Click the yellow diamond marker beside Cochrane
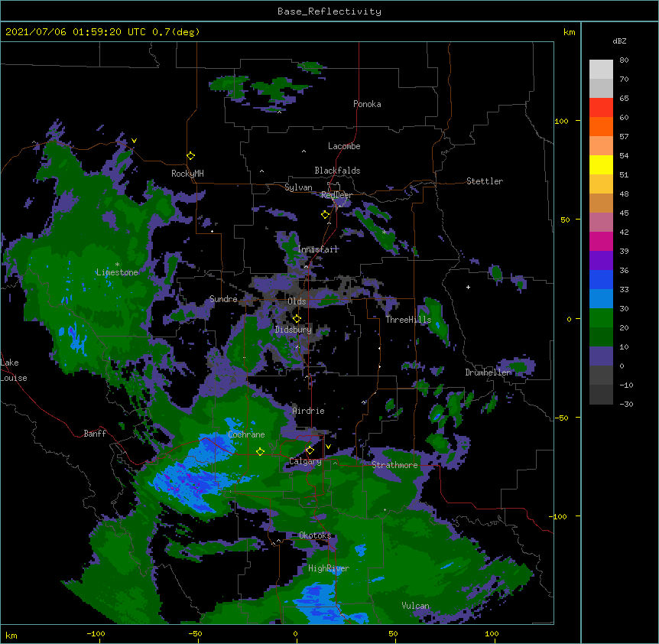Viewport: 659px width, 644px height. point(260,451)
